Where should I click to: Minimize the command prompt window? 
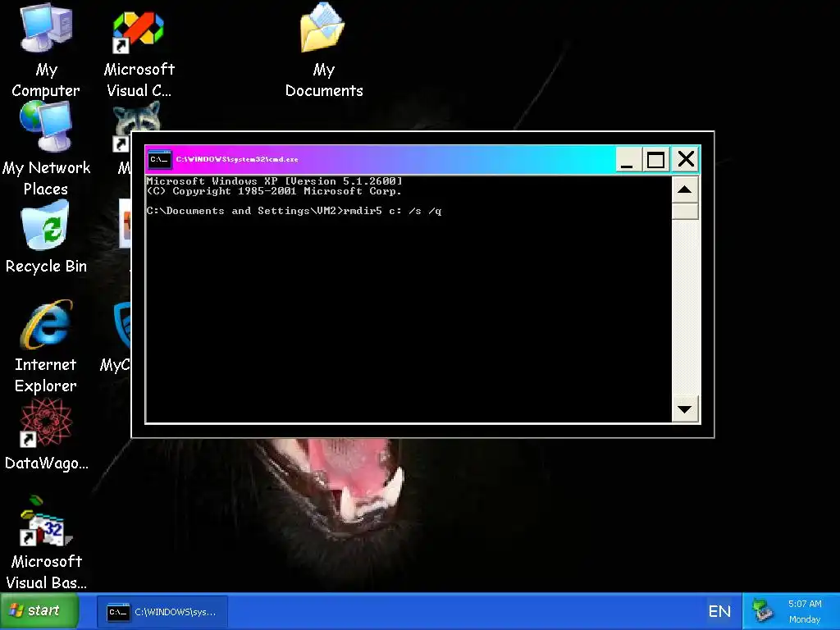coord(627,160)
